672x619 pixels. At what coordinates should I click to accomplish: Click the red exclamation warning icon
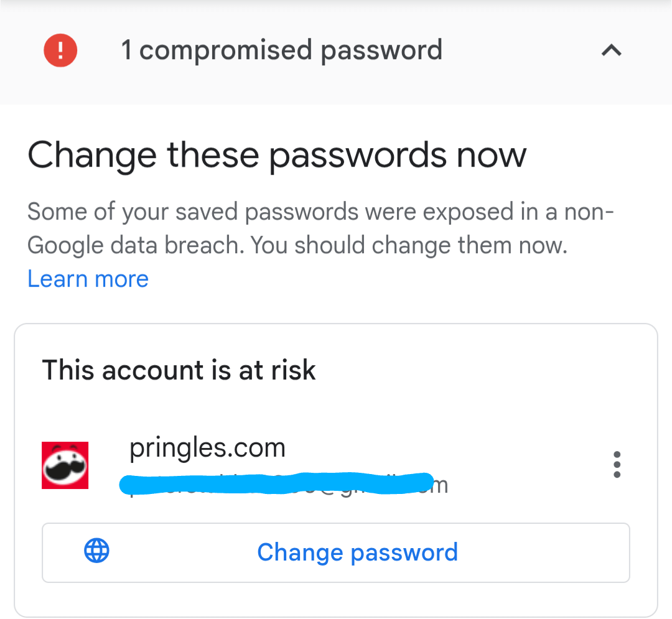(x=60, y=50)
